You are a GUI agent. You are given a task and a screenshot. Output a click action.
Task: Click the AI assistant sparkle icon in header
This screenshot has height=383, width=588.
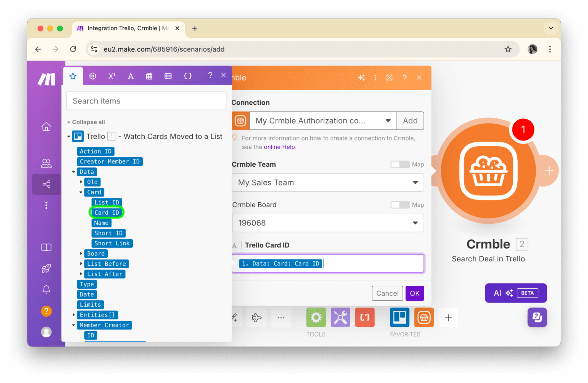(x=361, y=78)
